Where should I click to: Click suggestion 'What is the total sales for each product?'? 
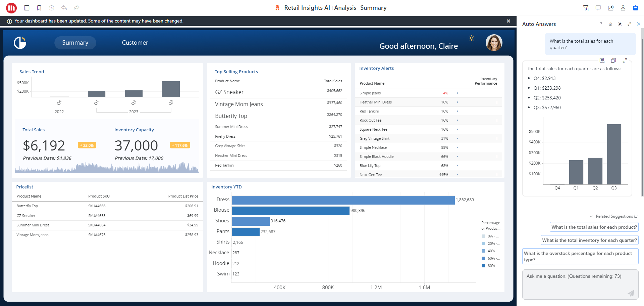point(594,227)
